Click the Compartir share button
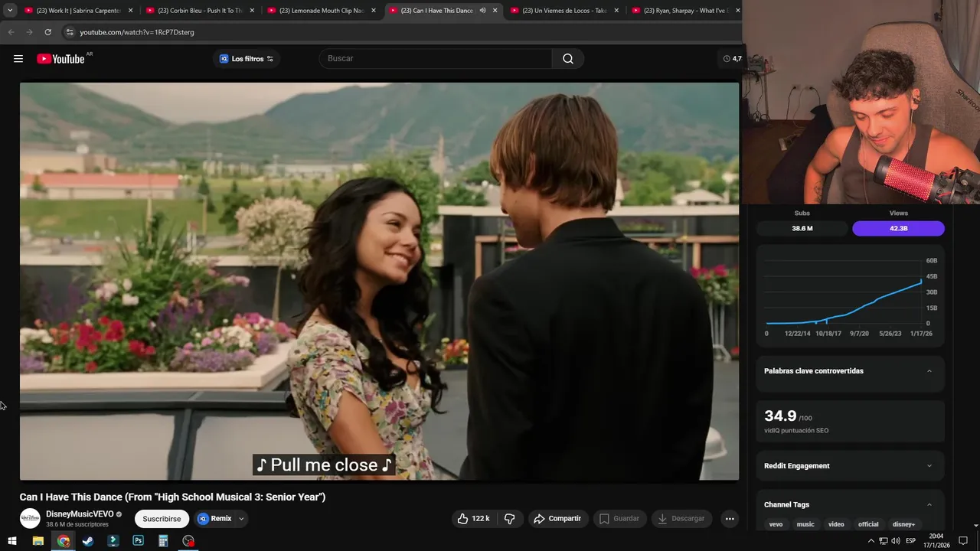 tap(557, 519)
